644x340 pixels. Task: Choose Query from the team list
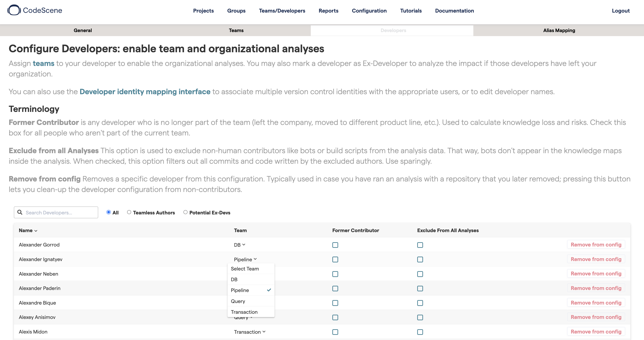[x=238, y=301]
